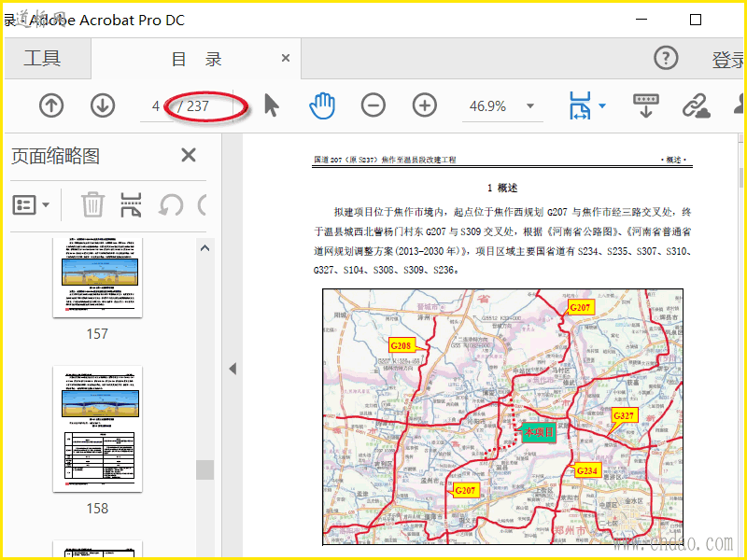The width and height of the screenshot is (747, 560).
Task: Collapse the navigation pane with left triangle
Action: (x=233, y=369)
